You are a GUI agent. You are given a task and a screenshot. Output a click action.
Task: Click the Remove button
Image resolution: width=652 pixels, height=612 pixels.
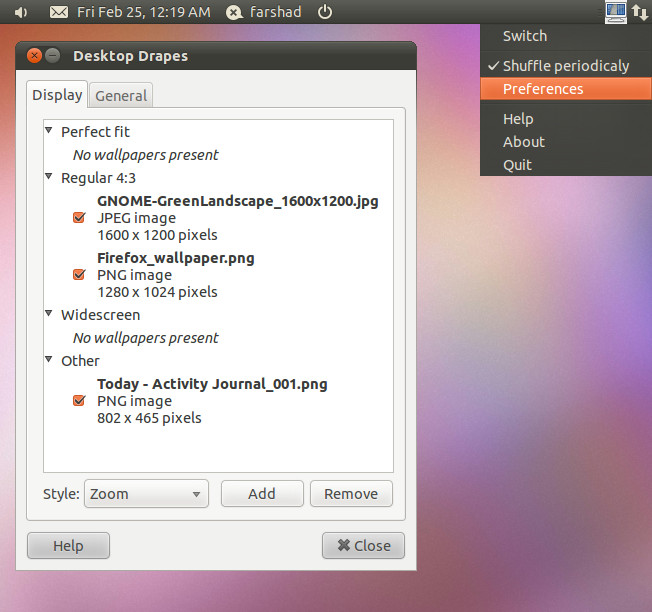tap(351, 494)
